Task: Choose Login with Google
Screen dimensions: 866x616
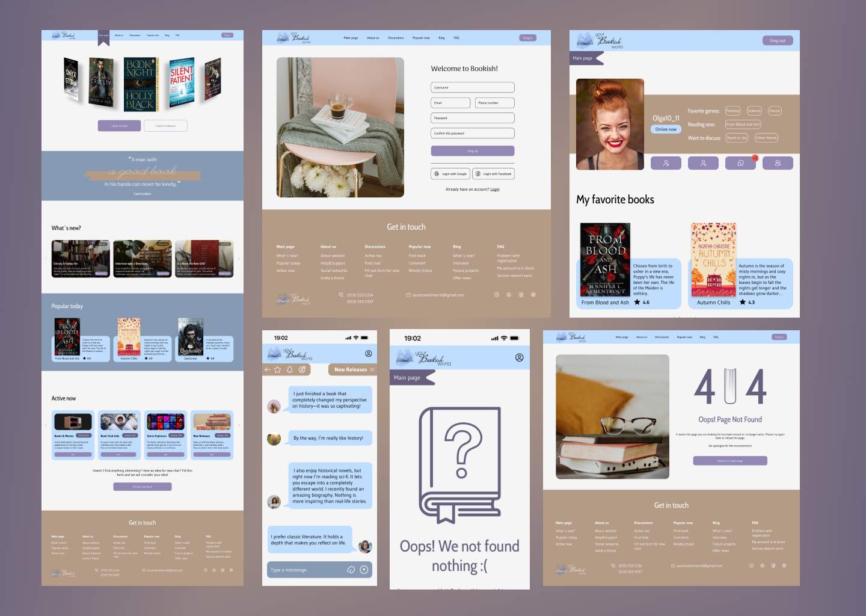Action: click(450, 174)
